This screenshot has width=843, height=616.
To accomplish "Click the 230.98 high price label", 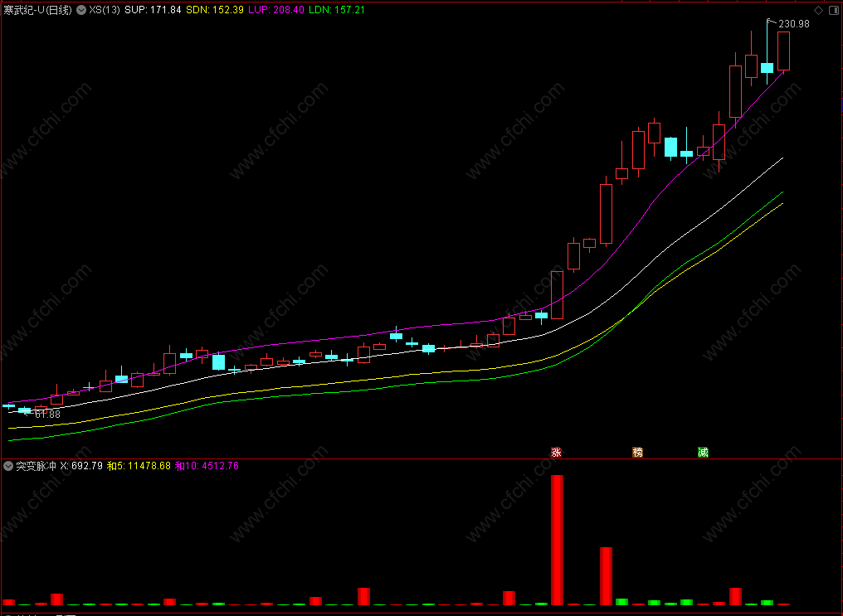I will [793, 24].
